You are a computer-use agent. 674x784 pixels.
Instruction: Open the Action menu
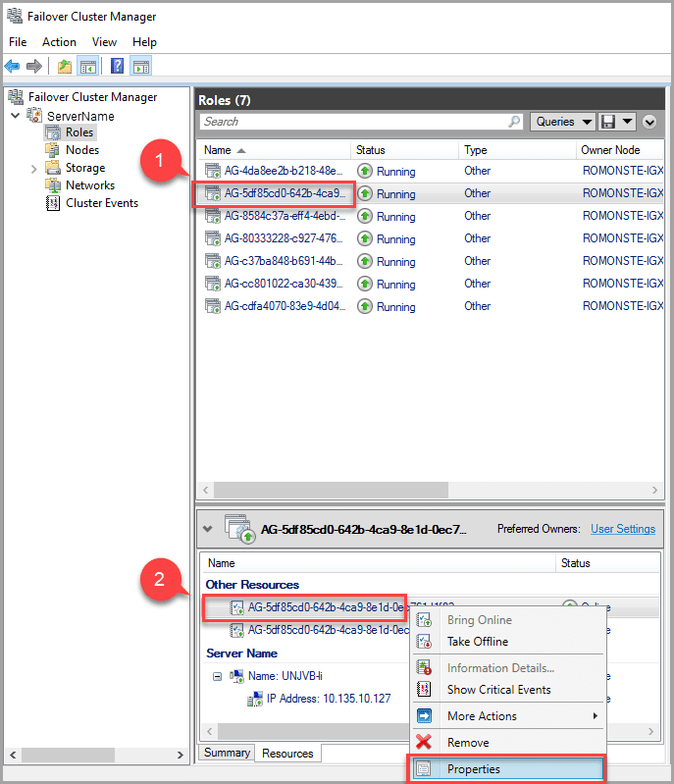point(59,42)
